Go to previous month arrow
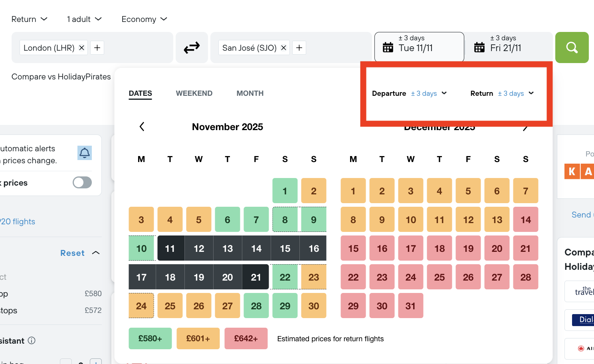The image size is (594, 364). click(142, 127)
